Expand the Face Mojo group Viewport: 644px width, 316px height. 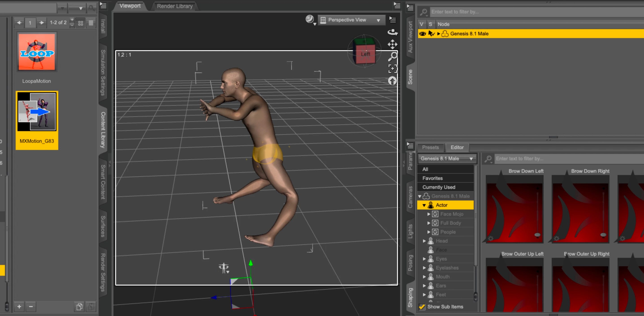point(429,214)
